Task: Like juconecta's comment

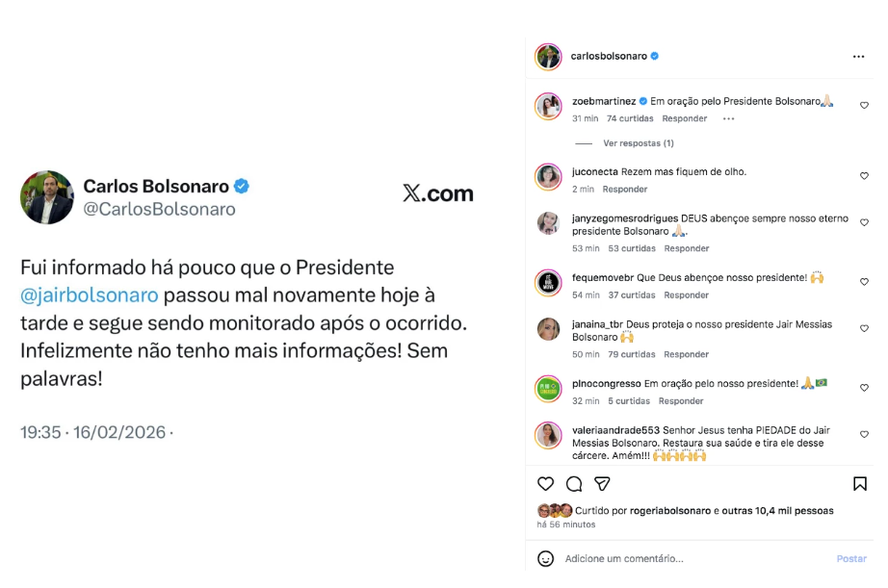Action: [864, 176]
